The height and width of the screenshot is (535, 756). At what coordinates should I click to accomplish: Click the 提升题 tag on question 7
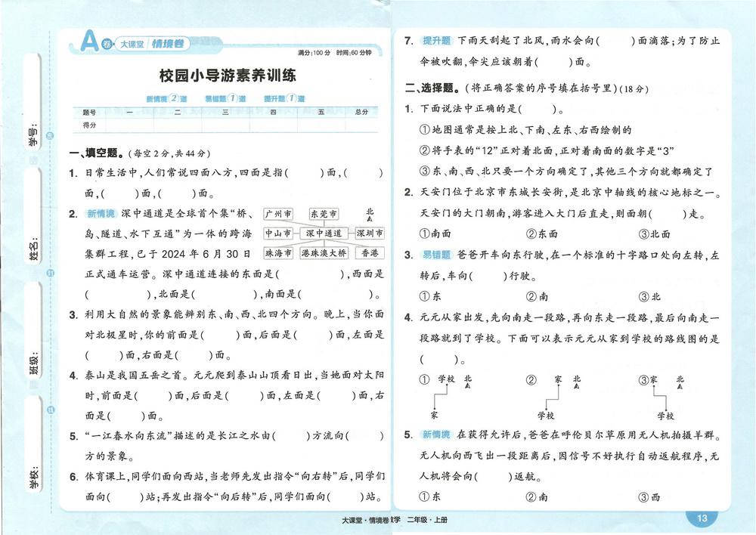pyautogui.click(x=436, y=40)
